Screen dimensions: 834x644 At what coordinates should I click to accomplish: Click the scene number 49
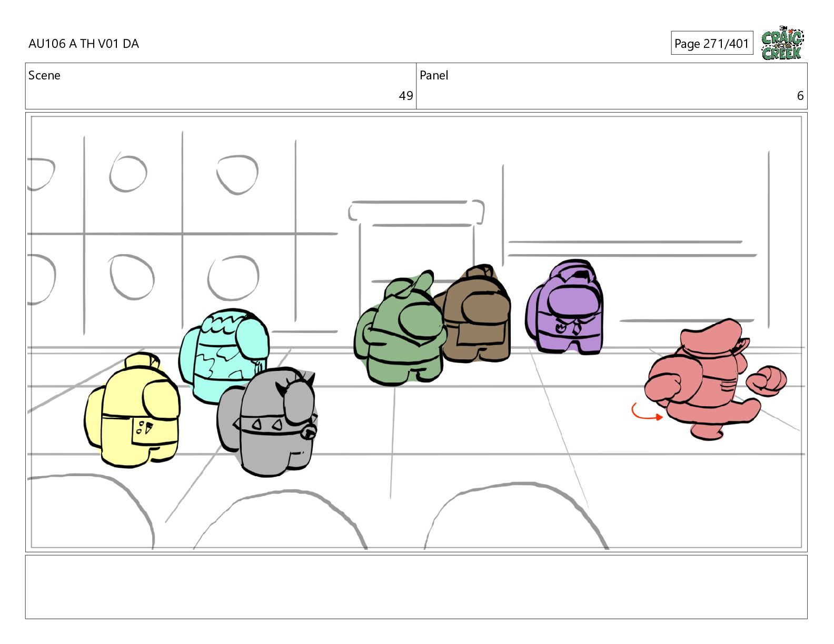pos(405,96)
